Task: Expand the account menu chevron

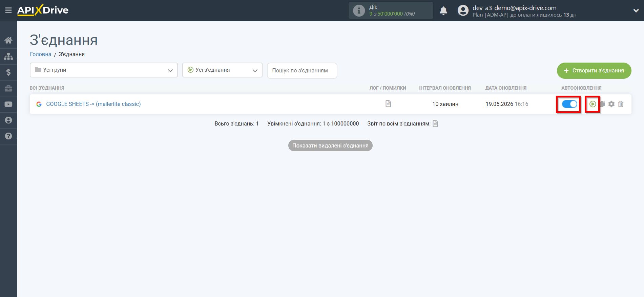Action: pos(636,10)
